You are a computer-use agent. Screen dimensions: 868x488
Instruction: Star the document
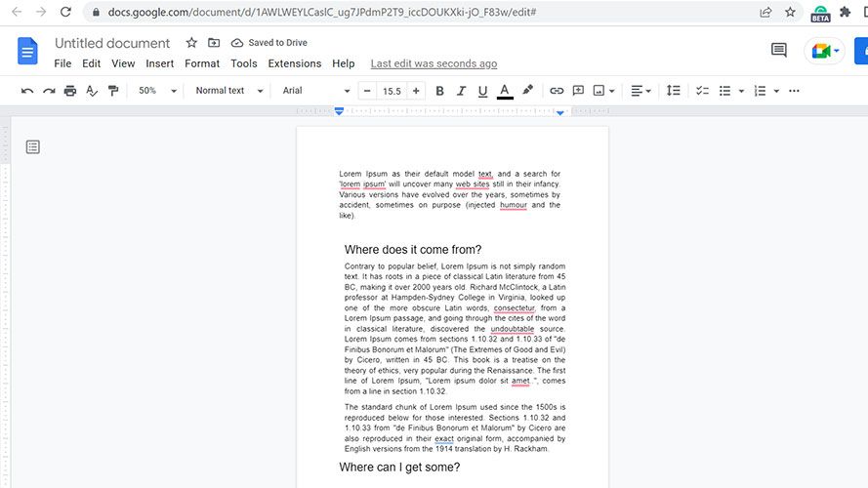click(x=191, y=43)
